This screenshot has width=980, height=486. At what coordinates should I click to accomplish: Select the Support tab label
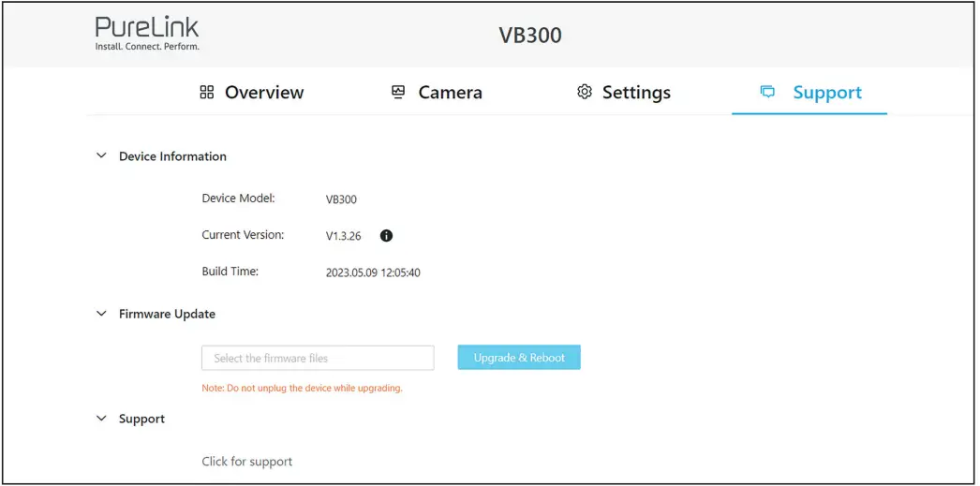click(827, 93)
